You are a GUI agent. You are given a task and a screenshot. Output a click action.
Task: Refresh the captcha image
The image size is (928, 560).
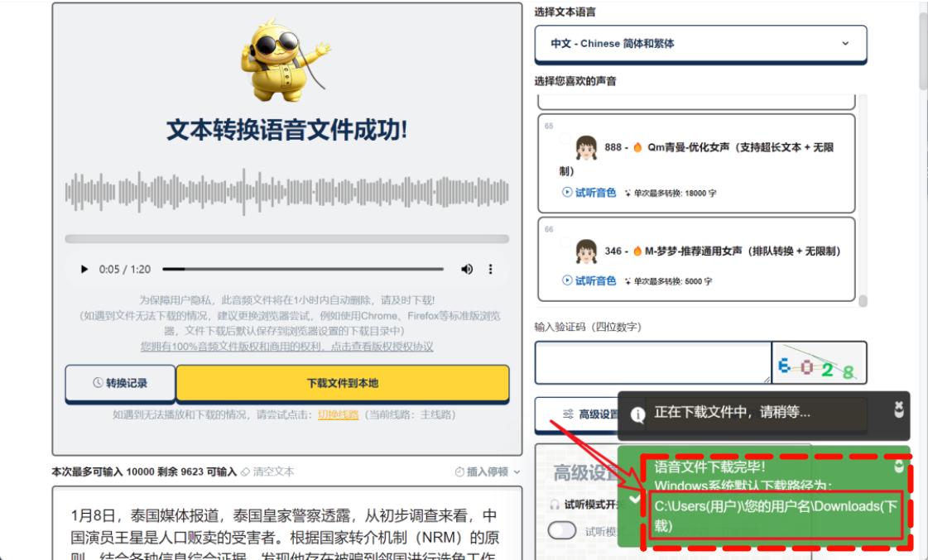[x=819, y=362]
